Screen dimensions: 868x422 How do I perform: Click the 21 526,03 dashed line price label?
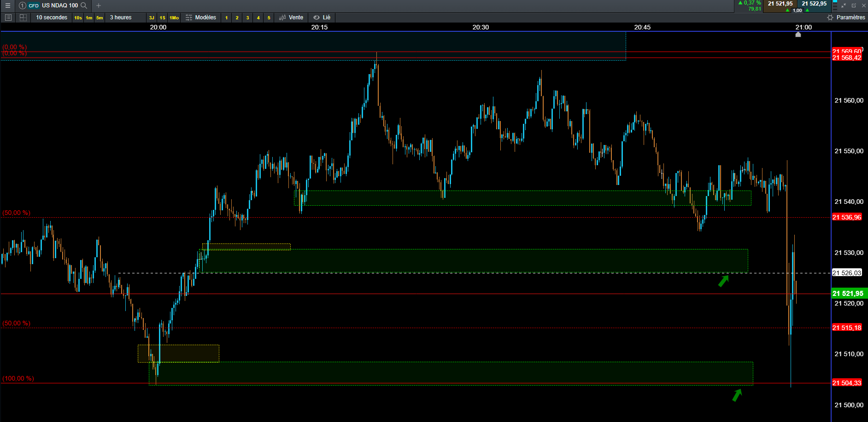pos(847,273)
